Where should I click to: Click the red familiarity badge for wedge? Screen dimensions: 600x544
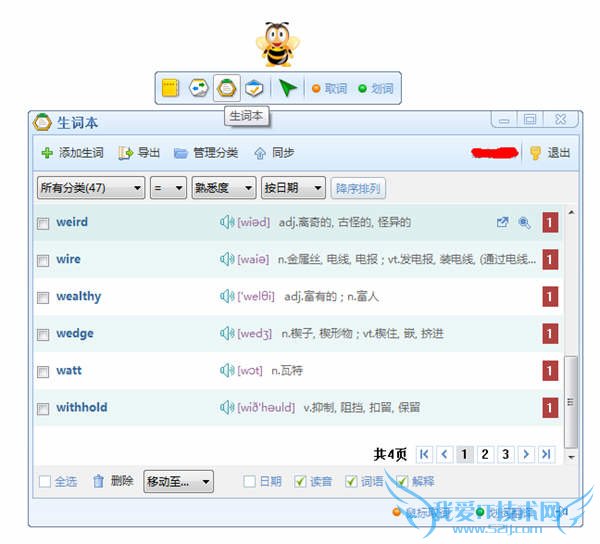click(550, 334)
